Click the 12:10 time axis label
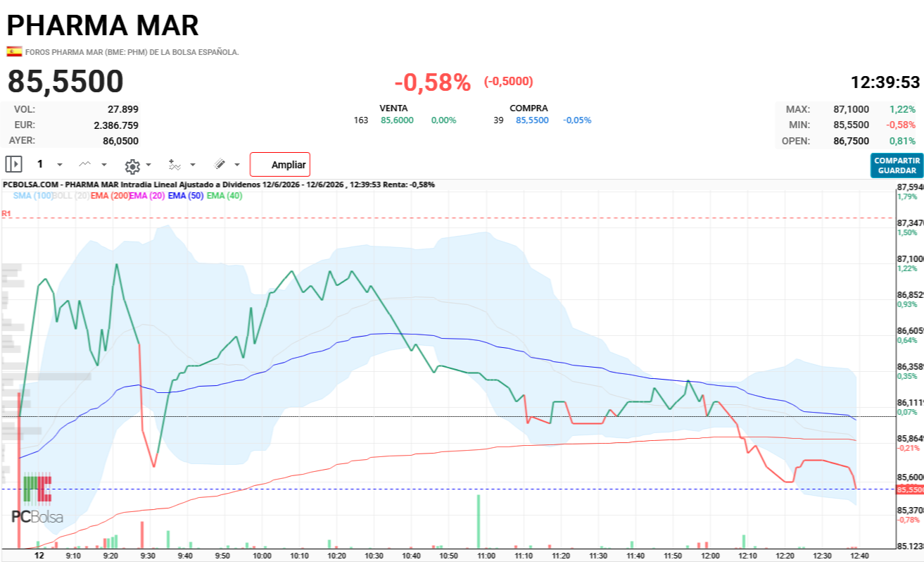Screen dimensions: 924x562 click(x=748, y=556)
